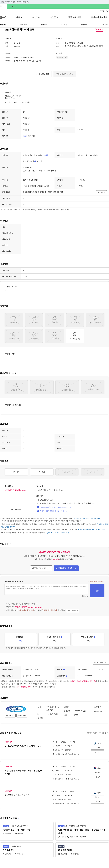This screenshot has height=868, width=109.
Task: Switch to the 복리후생 tab
Action: [x=64, y=25]
